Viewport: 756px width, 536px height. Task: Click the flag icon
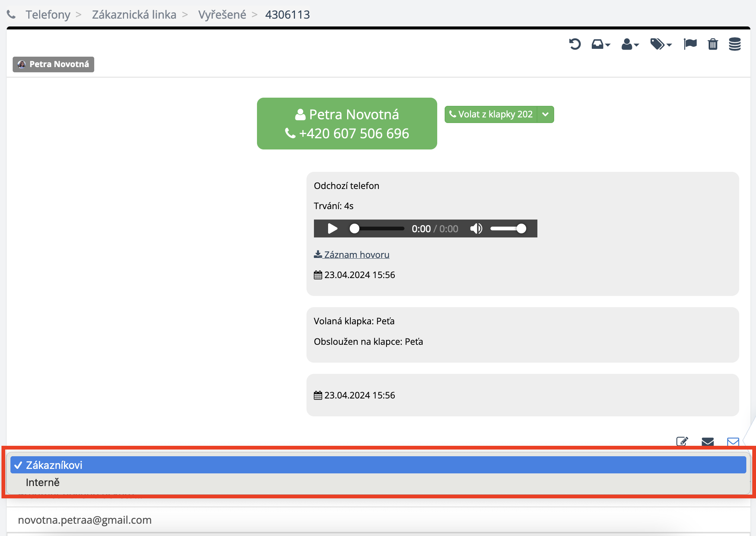[x=690, y=44]
